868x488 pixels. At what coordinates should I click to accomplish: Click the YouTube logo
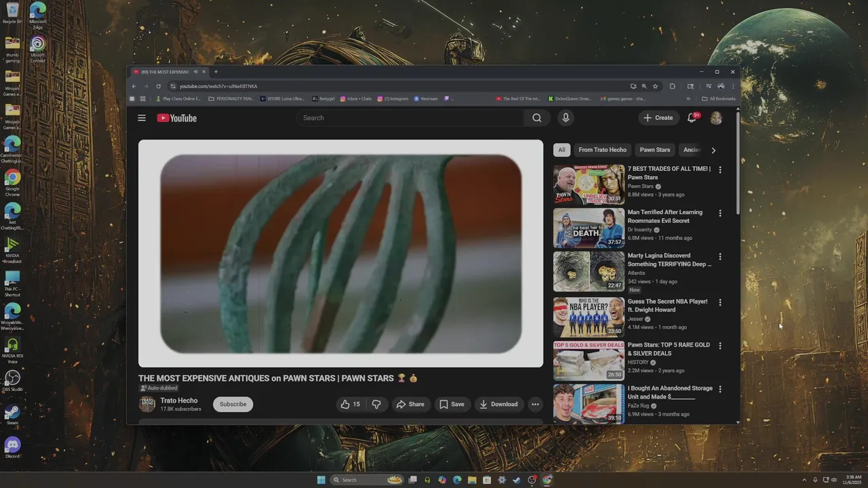(177, 118)
